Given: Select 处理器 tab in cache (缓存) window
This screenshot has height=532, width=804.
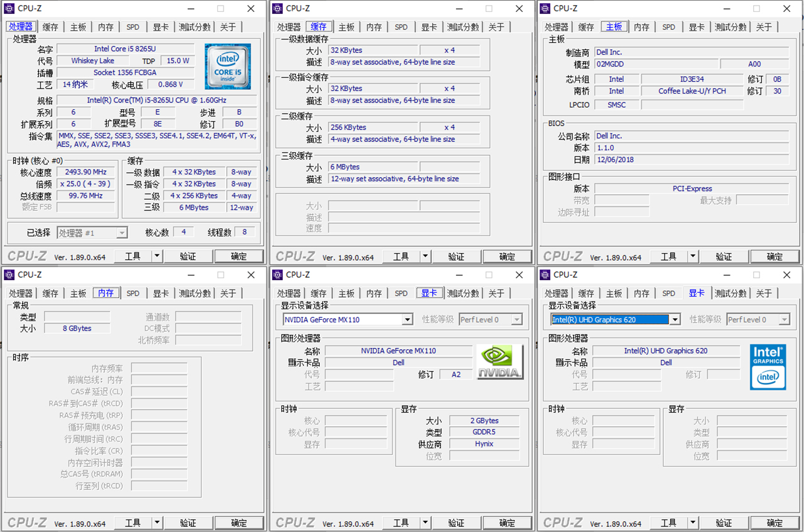Looking at the screenshot, I should click(x=289, y=27).
